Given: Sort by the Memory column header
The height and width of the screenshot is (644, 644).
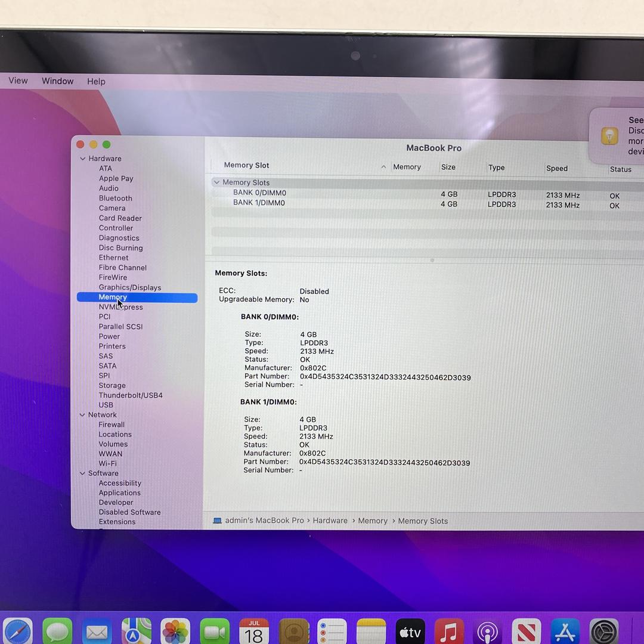Looking at the screenshot, I should [407, 167].
